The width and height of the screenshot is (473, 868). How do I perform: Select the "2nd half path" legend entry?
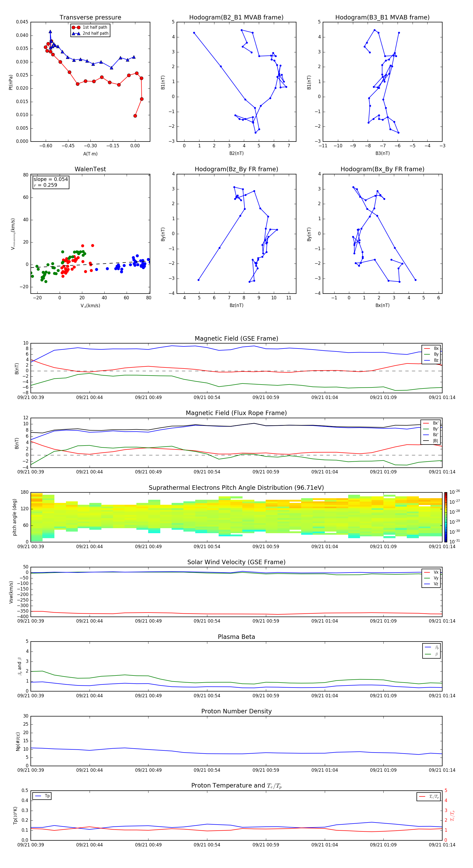pyautogui.click(x=90, y=33)
